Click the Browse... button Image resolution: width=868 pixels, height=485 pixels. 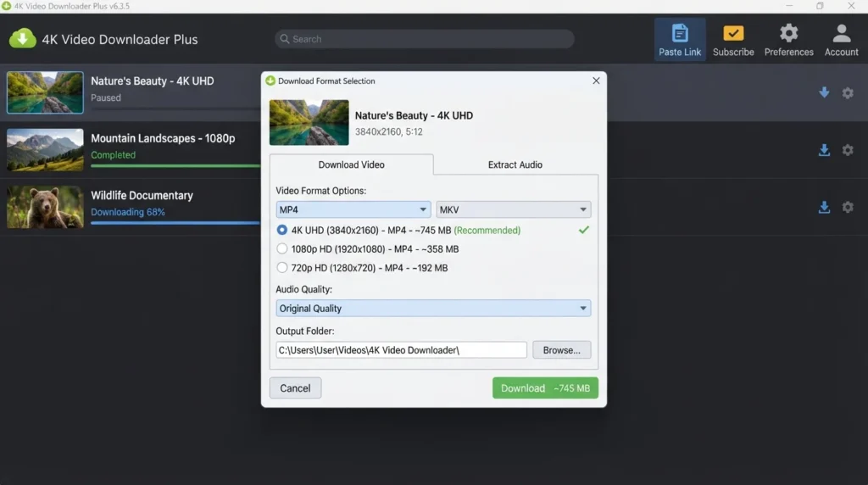point(561,350)
